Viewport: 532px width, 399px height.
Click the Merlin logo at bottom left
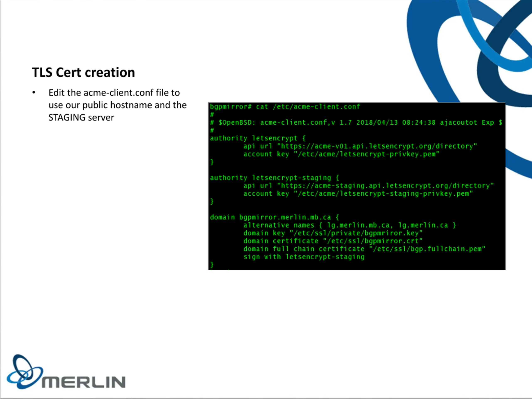click(x=66, y=372)
